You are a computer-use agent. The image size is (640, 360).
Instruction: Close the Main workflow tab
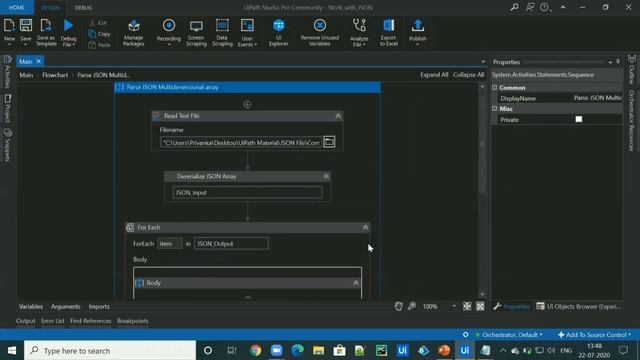[39, 61]
